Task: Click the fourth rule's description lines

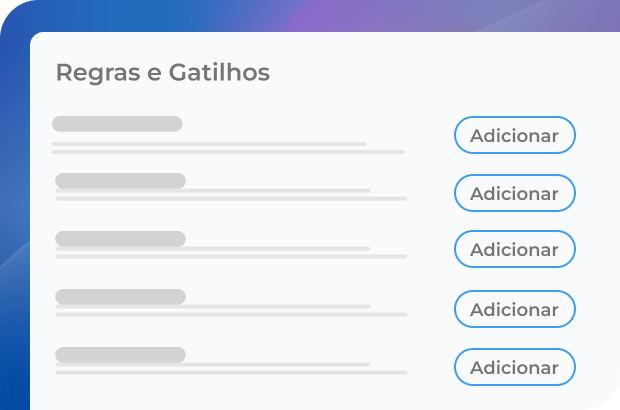Action: coord(230,310)
